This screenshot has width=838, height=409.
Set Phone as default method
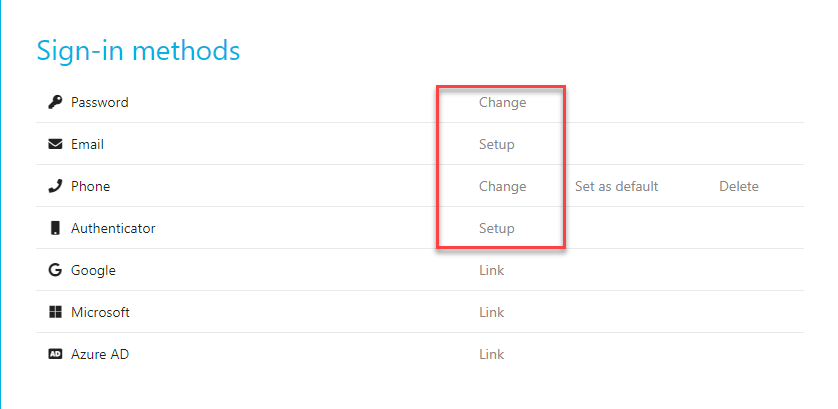(617, 186)
